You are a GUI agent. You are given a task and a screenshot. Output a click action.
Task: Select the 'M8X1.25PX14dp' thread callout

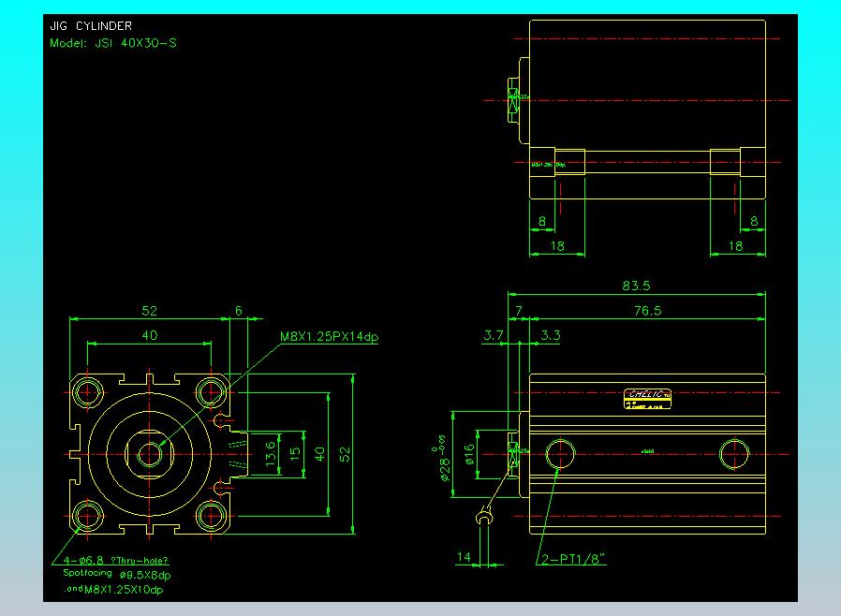click(330, 337)
